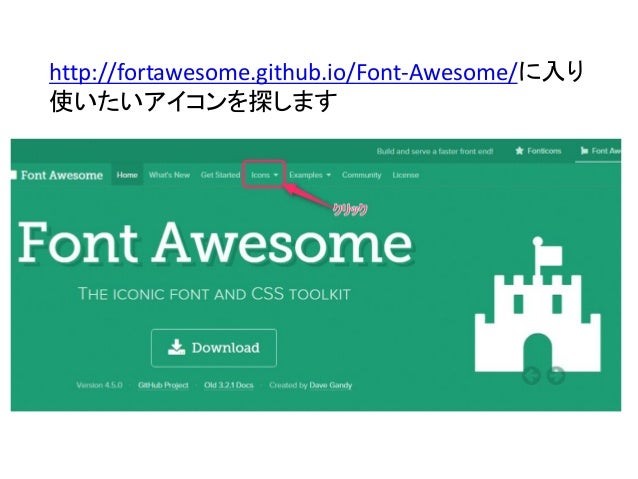
Task: Expand the Examples dropdown menu
Action: [310, 175]
